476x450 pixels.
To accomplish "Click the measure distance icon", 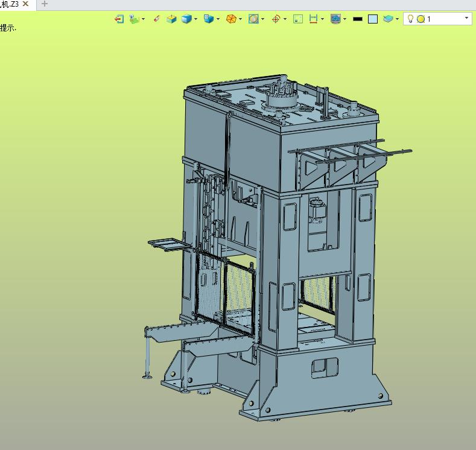I will coord(313,19).
